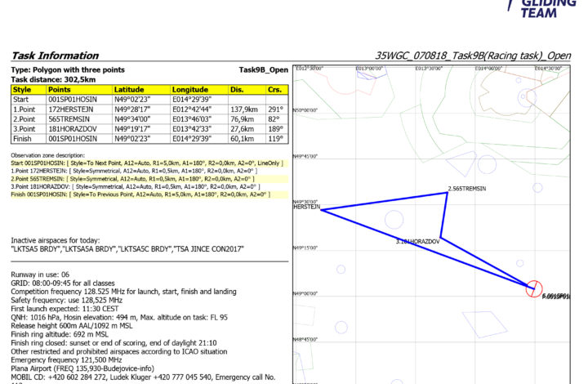The width and height of the screenshot is (588, 384).
Task: Click the HERSTEJN waypoint label on map
Action: 305,208
